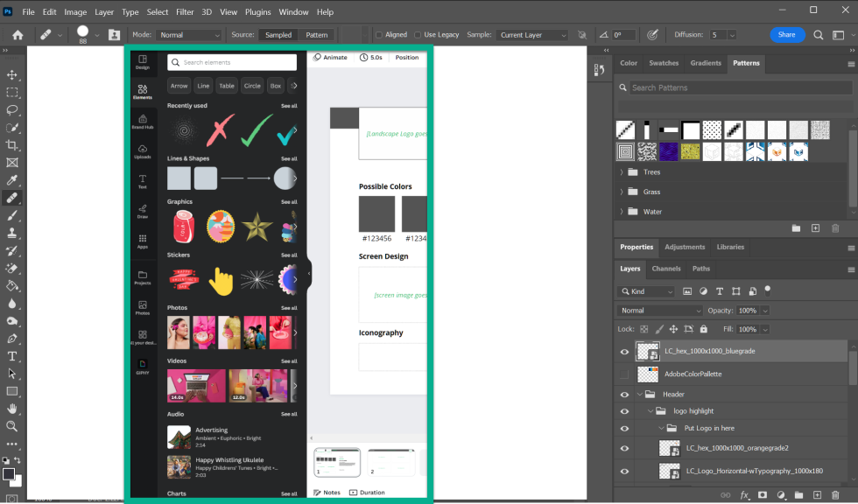
Task: Select the Pen tool
Action: (x=12, y=339)
